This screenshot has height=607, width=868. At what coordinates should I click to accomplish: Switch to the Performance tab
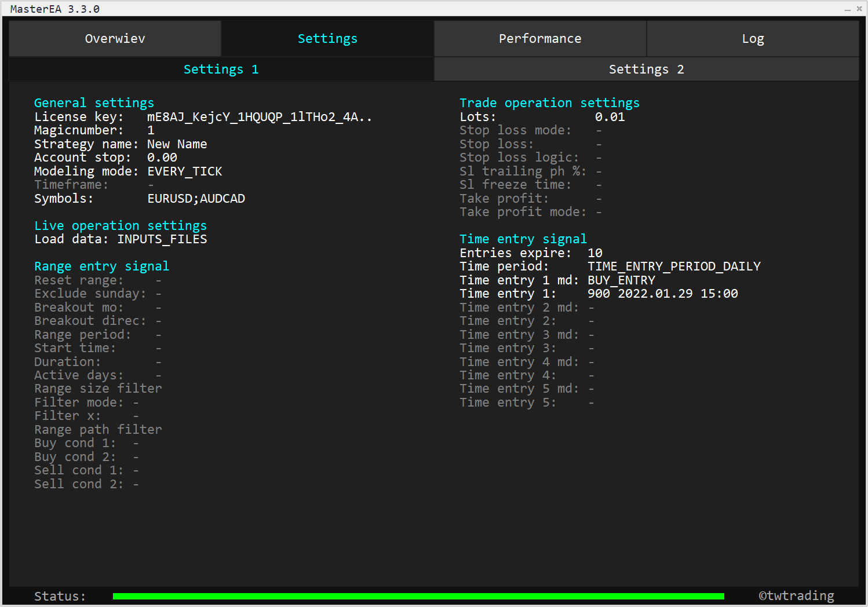[539, 39]
